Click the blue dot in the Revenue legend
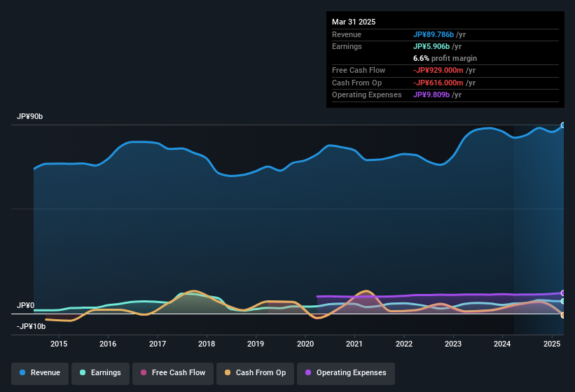 [x=22, y=372]
